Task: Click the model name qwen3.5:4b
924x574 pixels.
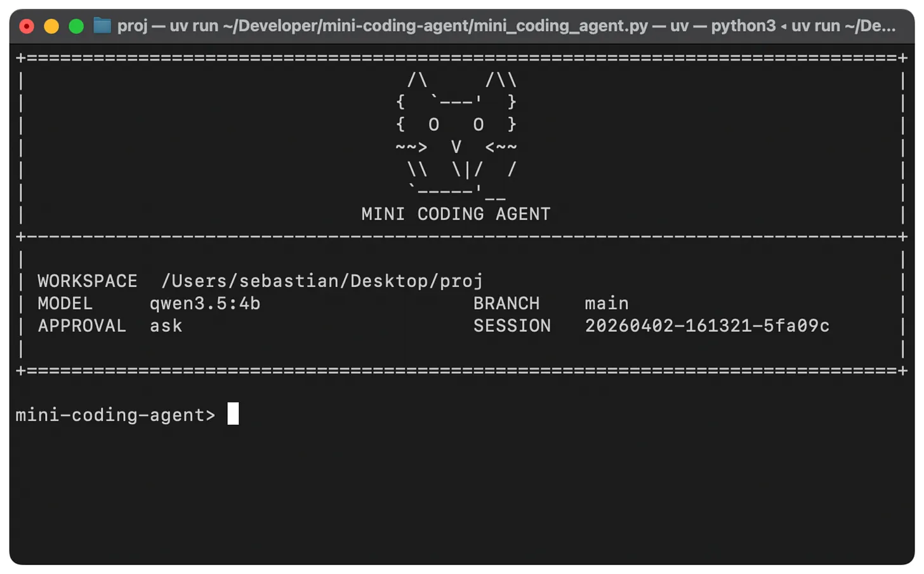Action: [x=204, y=304]
